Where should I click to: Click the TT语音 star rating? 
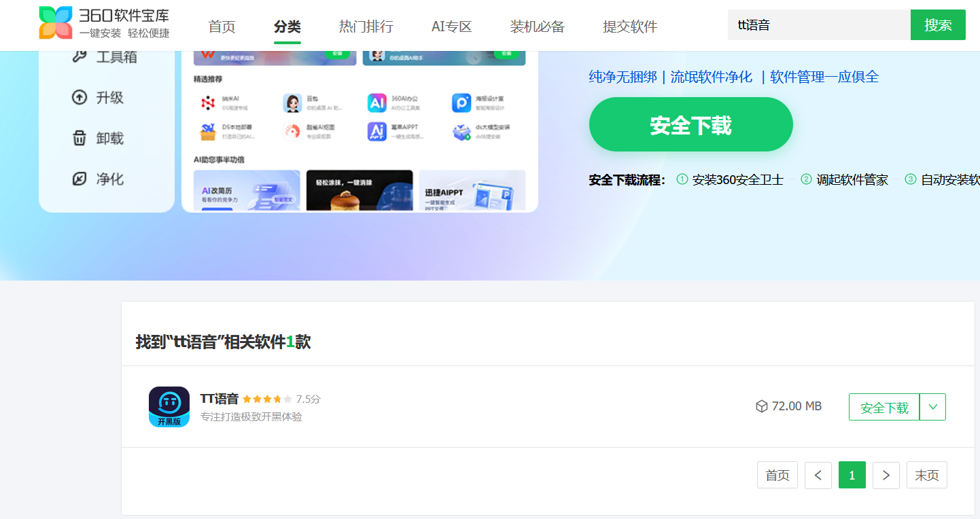tap(267, 399)
